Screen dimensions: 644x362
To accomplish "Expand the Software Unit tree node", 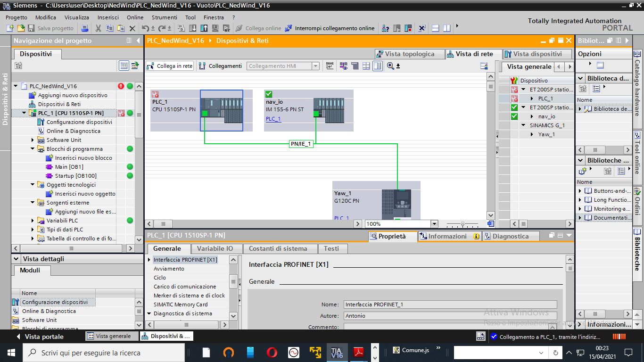I will (x=33, y=140).
